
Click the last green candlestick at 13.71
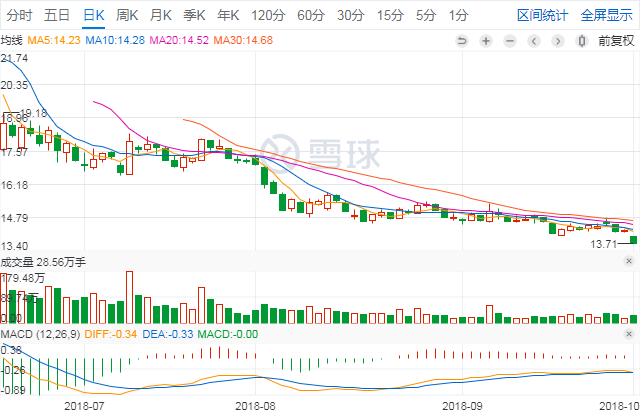(x=634, y=240)
